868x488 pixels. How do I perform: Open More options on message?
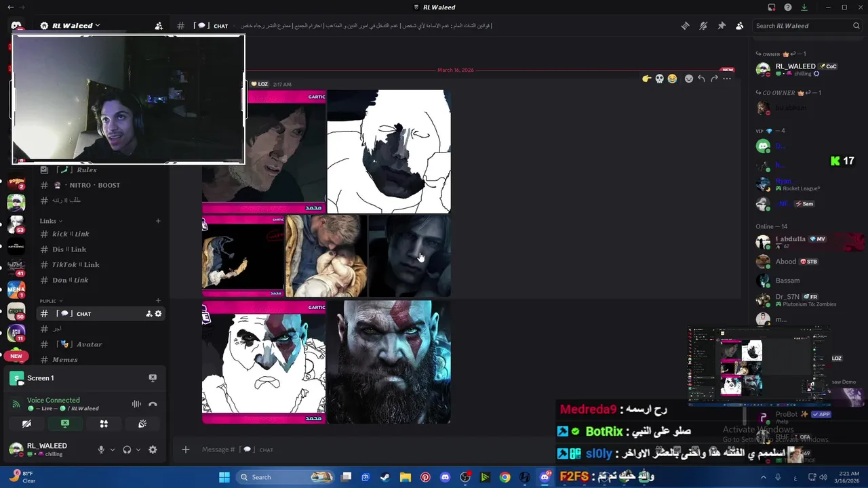(727, 79)
